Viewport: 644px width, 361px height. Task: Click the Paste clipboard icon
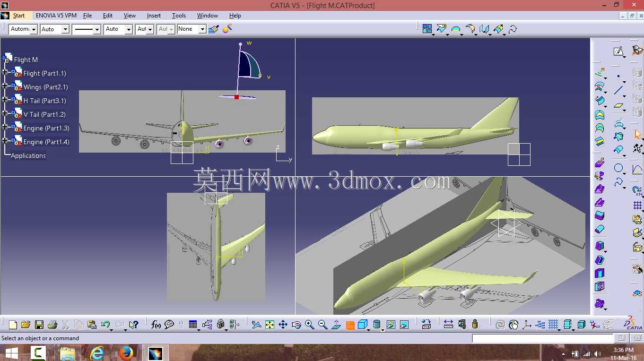click(x=92, y=325)
